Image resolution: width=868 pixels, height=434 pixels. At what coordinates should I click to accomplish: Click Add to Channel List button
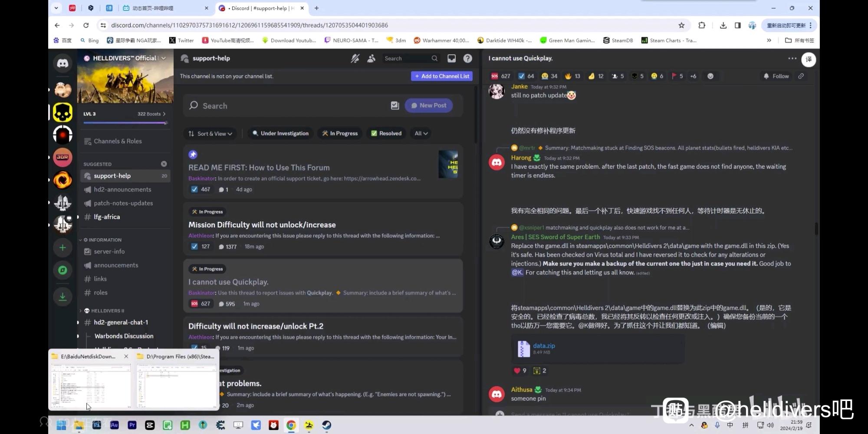(x=442, y=76)
